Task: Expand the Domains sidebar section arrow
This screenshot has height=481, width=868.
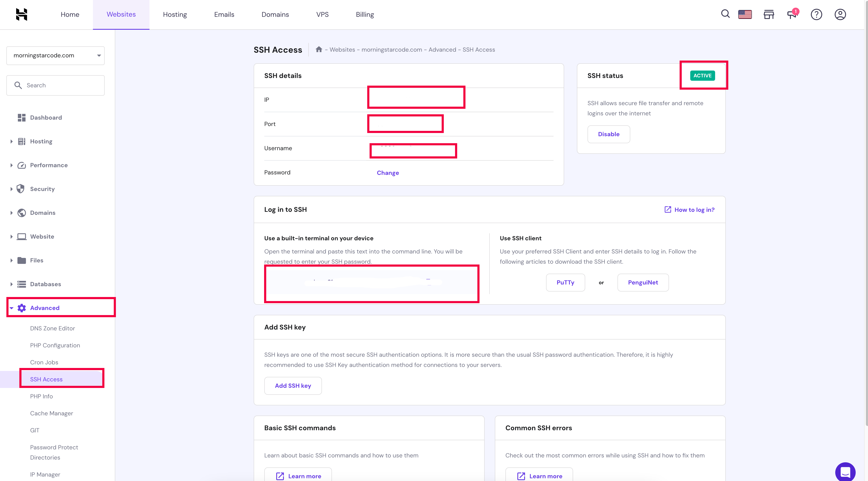Action: coord(11,213)
